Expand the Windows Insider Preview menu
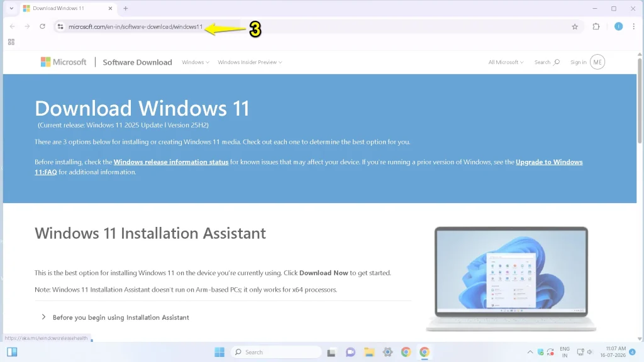644x362 pixels. 250,62
